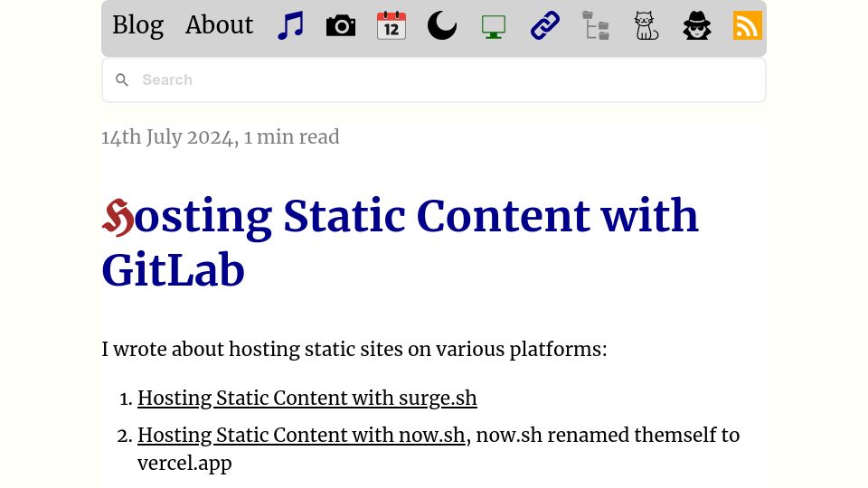Click the blue music note icon
Image resolution: width=868 pixels, height=488 pixels.
(290, 25)
